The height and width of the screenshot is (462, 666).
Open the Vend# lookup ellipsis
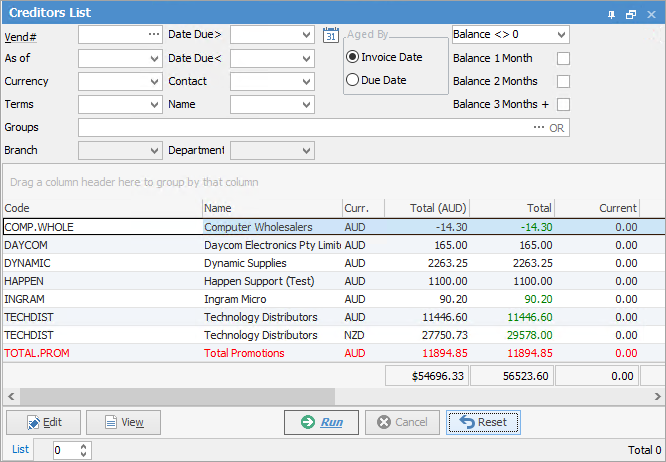point(154,34)
